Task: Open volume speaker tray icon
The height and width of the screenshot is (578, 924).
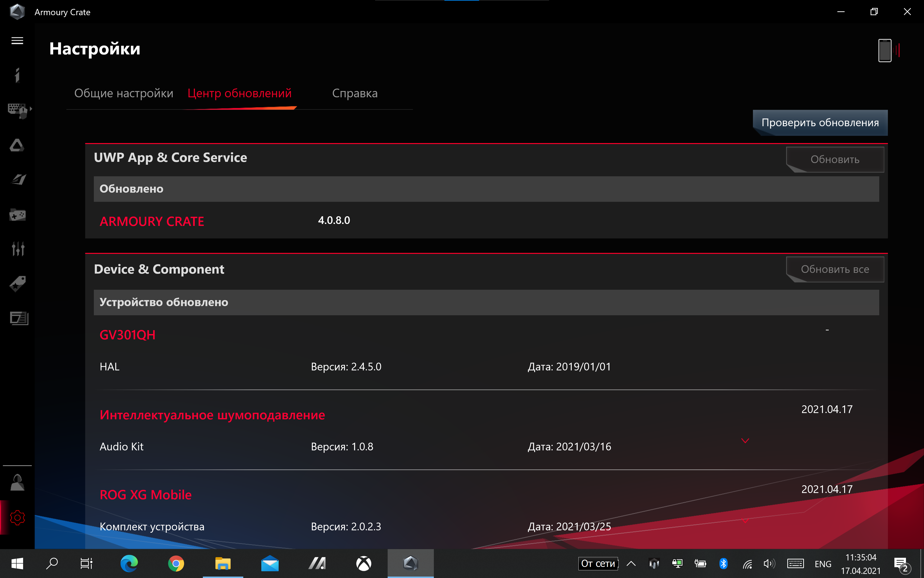Action: pos(769,564)
